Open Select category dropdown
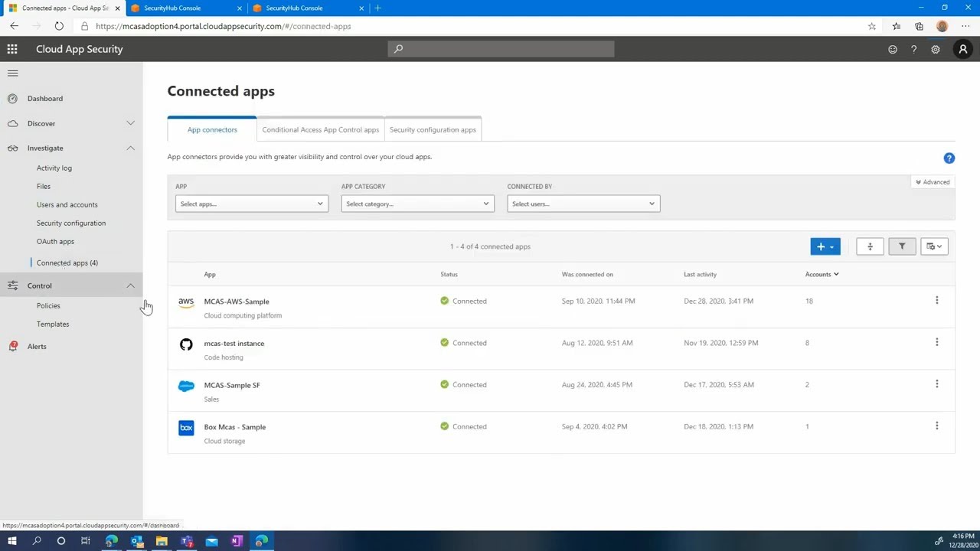This screenshot has height=551, width=980. (x=417, y=204)
